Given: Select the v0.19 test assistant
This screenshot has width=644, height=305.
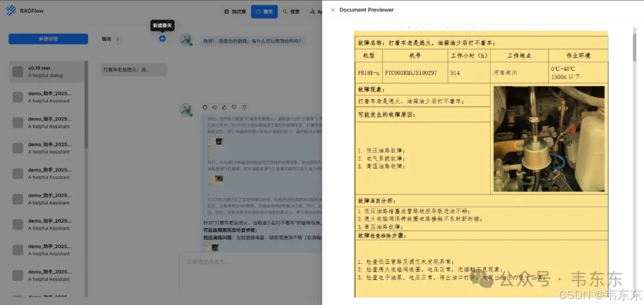Looking at the screenshot, I should coord(46,72).
